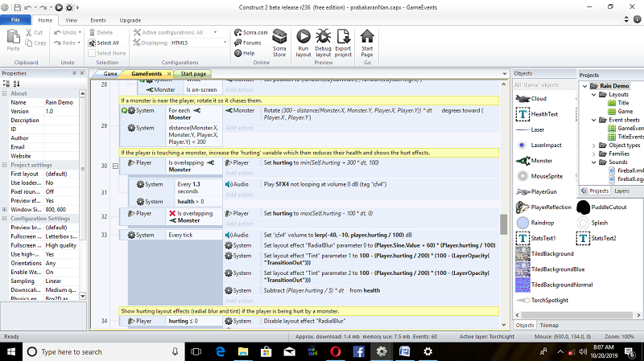Click the Raindrop object icon
The height and width of the screenshot is (361, 644).
(522, 222)
